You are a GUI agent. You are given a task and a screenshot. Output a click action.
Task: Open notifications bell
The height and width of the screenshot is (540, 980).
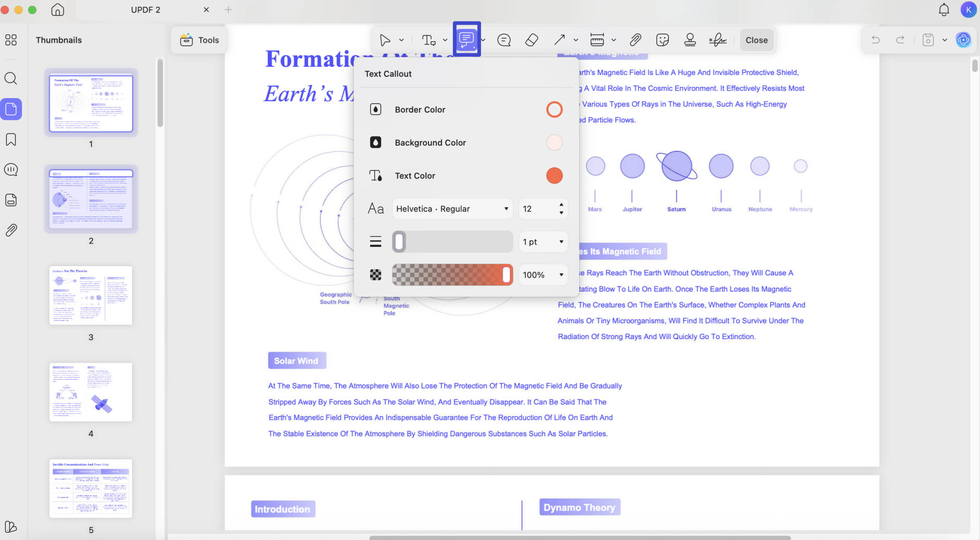[944, 9]
